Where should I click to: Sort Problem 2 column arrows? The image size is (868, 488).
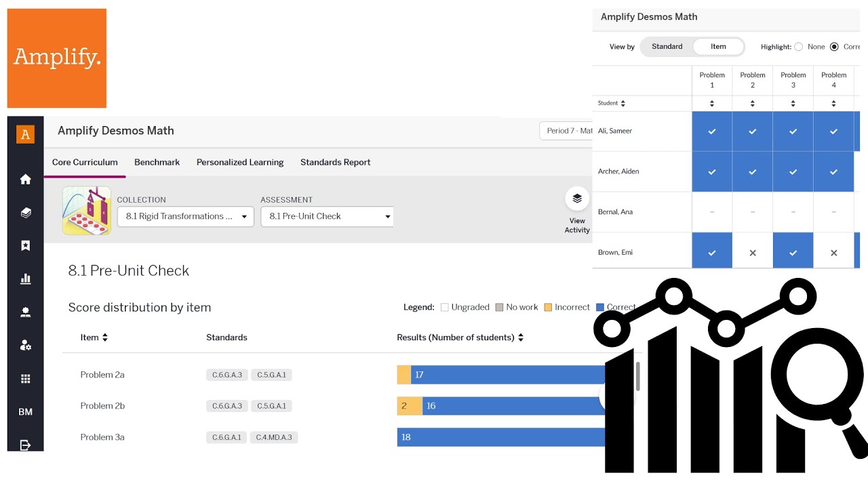pyautogui.click(x=753, y=104)
